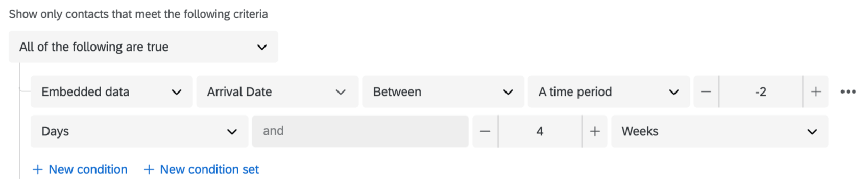Viewport: 868px width, 184px height.
Task: Add a New condition set
Action: click(202, 170)
